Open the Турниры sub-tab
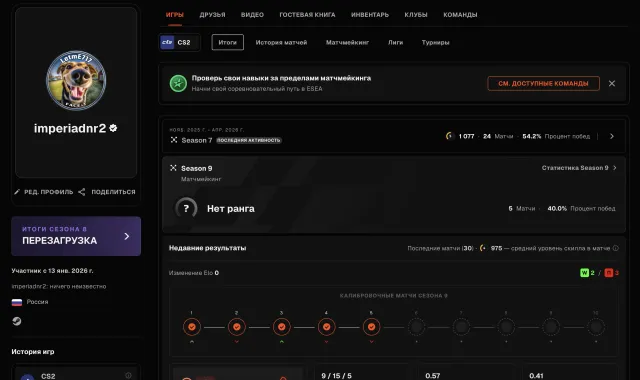Viewport: 640px width, 380px height. [436, 42]
